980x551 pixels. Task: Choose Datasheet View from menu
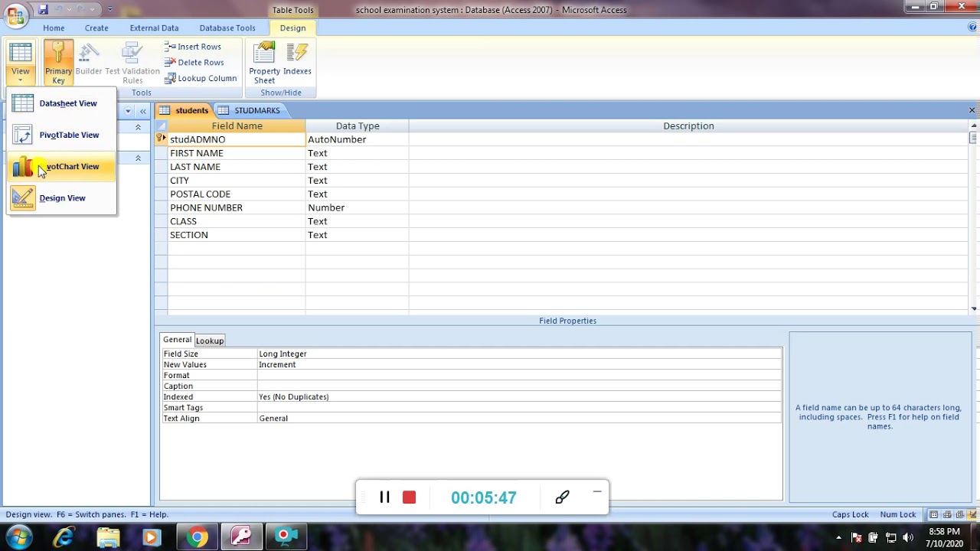(x=61, y=103)
